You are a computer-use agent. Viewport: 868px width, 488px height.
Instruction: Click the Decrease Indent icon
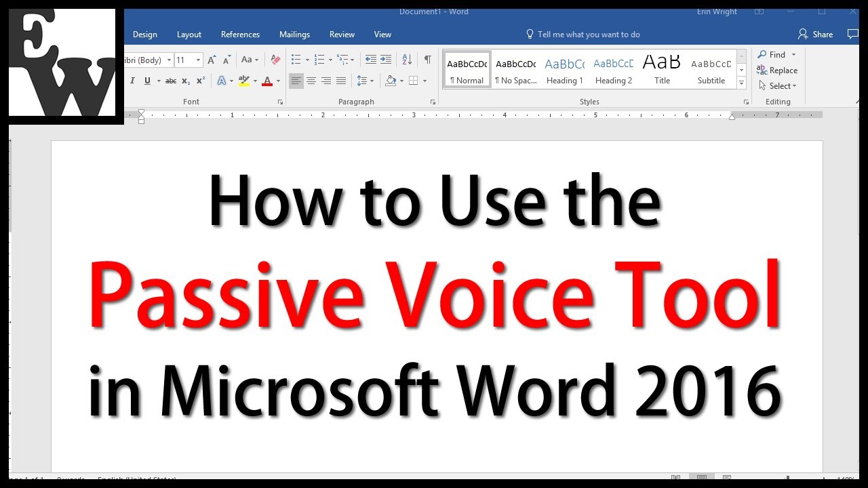(x=370, y=60)
